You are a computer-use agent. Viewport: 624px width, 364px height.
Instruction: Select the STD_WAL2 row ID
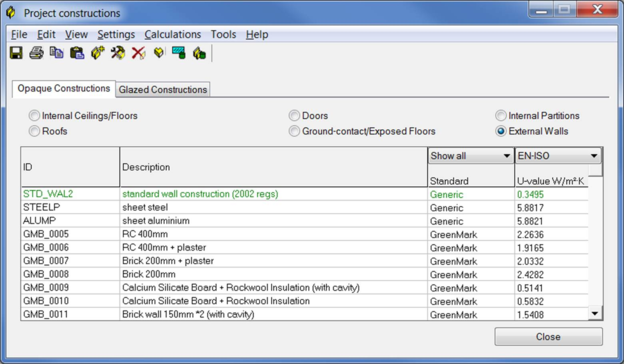pos(48,194)
